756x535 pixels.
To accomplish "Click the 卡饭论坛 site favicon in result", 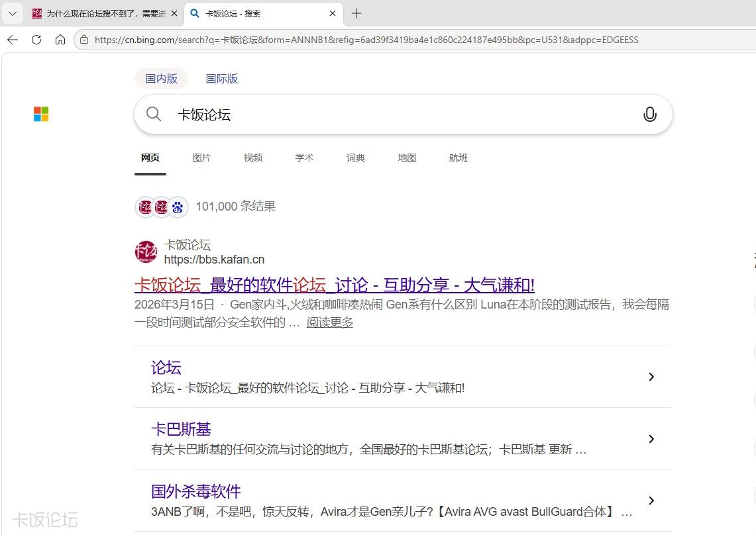I will 146,252.
